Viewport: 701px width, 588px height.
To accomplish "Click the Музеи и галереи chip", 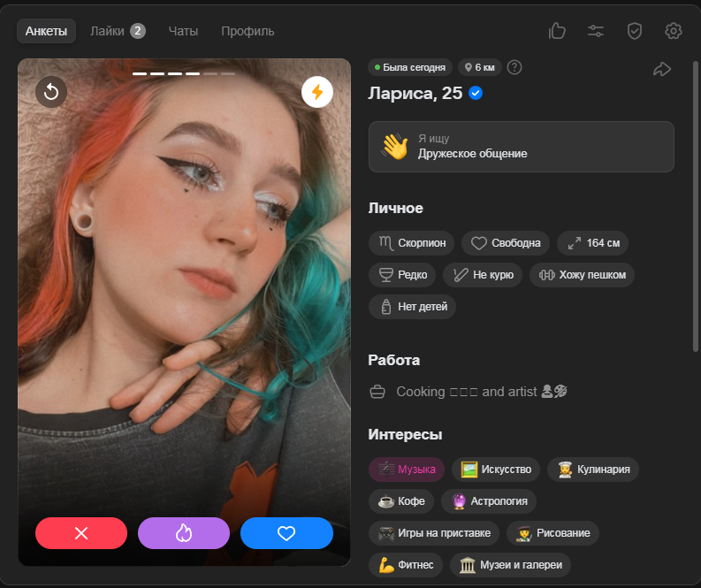I will click(511, 564).
